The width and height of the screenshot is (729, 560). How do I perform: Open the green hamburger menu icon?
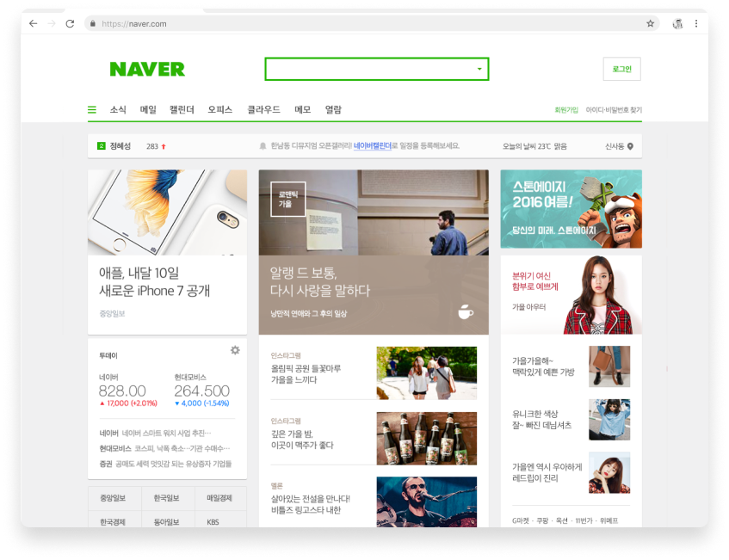tap(92, 109)
